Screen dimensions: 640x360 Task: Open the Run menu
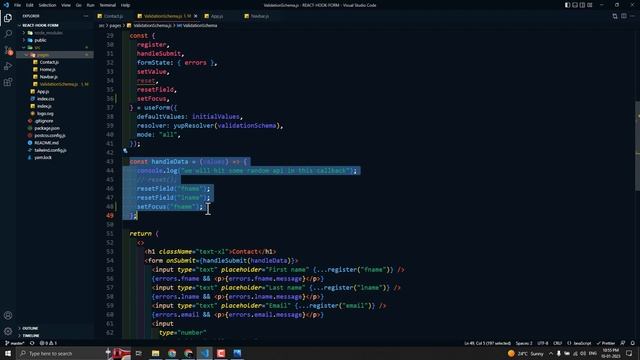pyautogui.click(x=91, y=5)
